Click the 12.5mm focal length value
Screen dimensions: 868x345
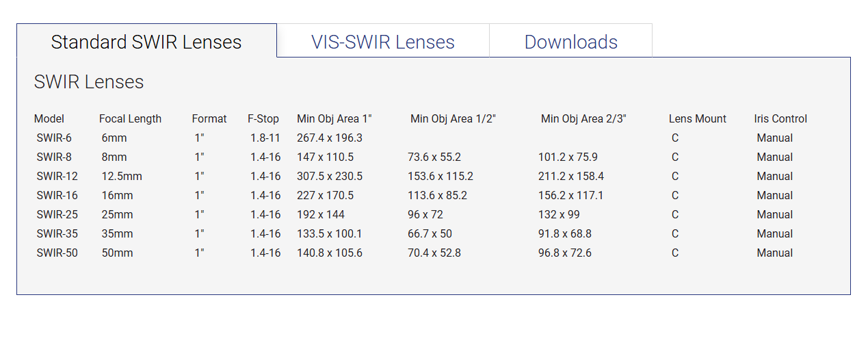click(122, 176)
